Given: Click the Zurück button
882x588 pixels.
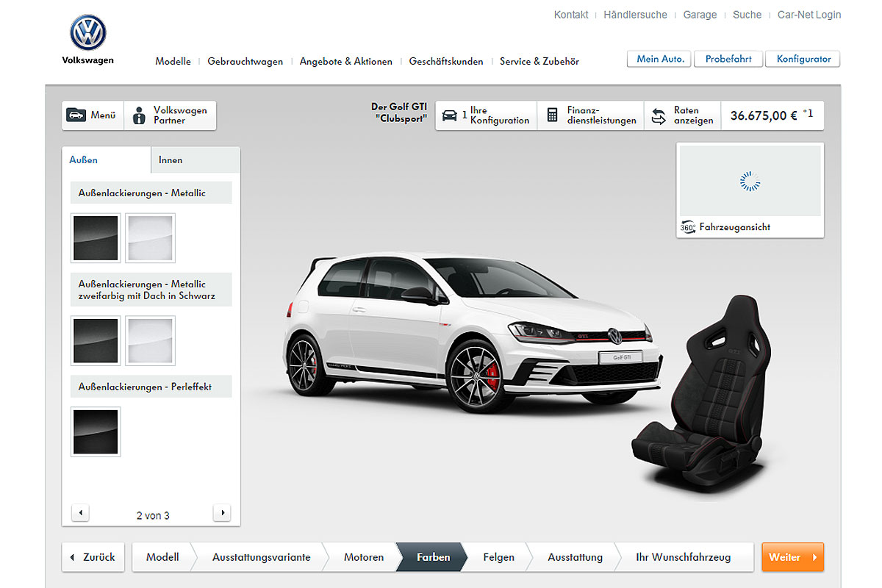Looking at the screenshot, I should click(94, 557).
